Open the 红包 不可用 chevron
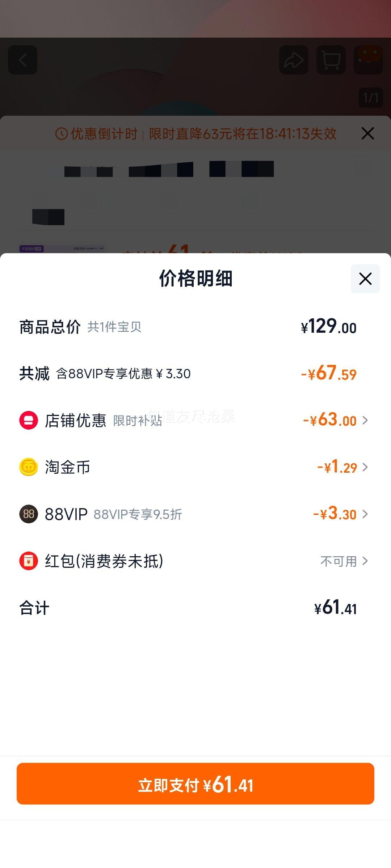Image resolution: width=391 pixels, height=868 pixels. point(365,561)
